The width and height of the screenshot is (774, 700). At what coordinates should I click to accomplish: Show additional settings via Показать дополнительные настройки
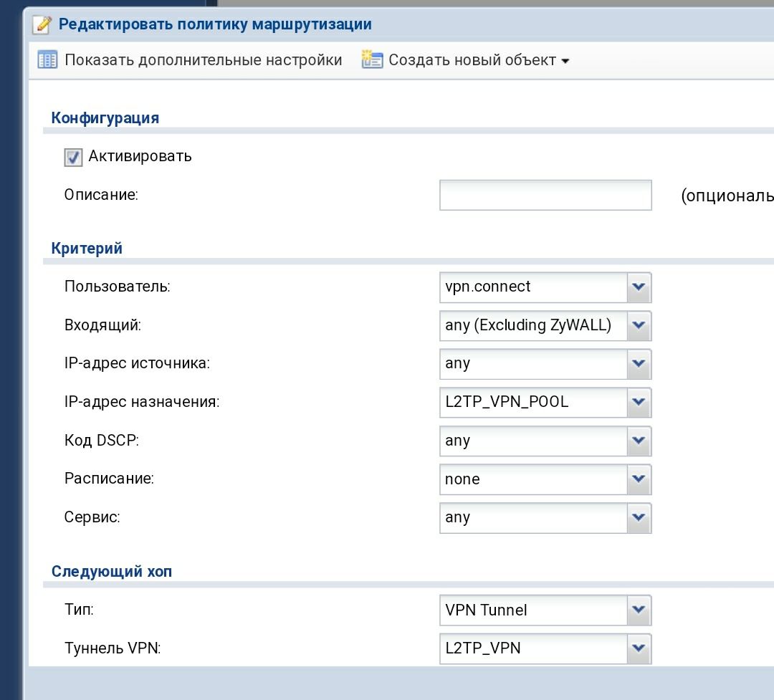pos(203,60)
